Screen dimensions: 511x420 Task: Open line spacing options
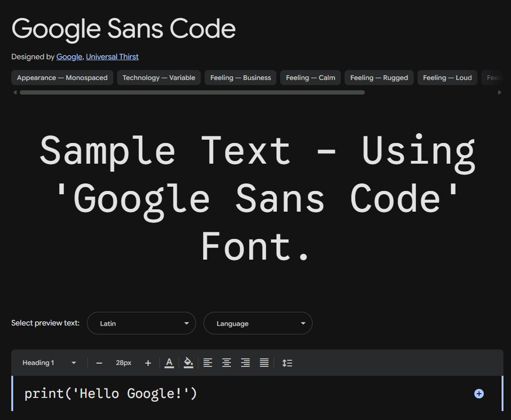point(287,363)
